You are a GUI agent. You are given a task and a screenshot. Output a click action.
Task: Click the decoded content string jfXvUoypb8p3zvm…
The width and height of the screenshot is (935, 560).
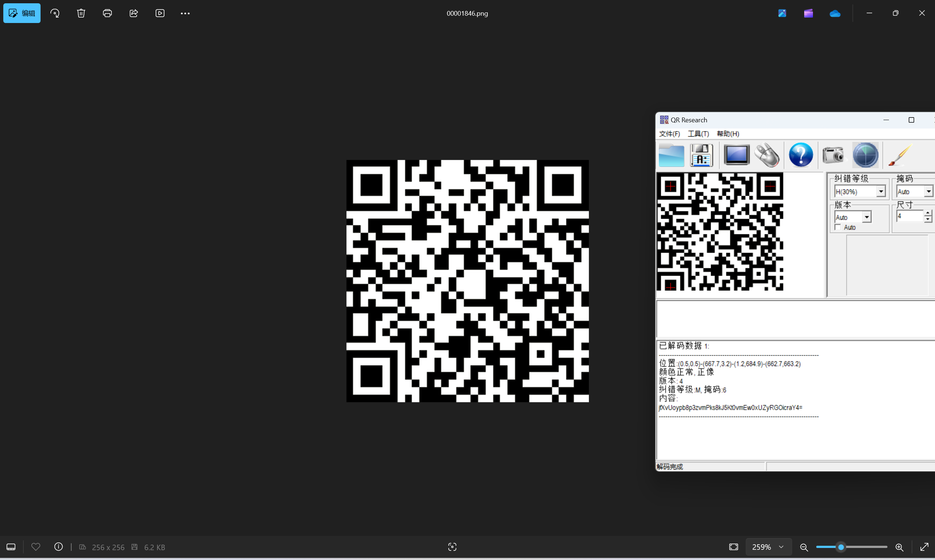(730, 407)
